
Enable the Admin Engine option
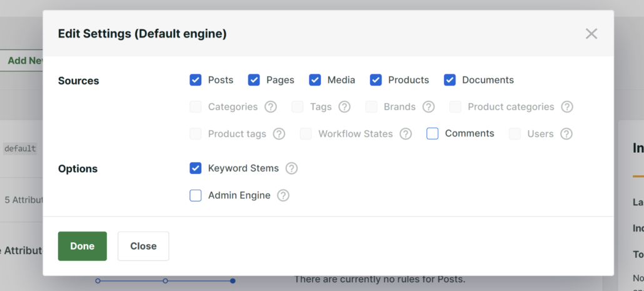click(196, 195)
